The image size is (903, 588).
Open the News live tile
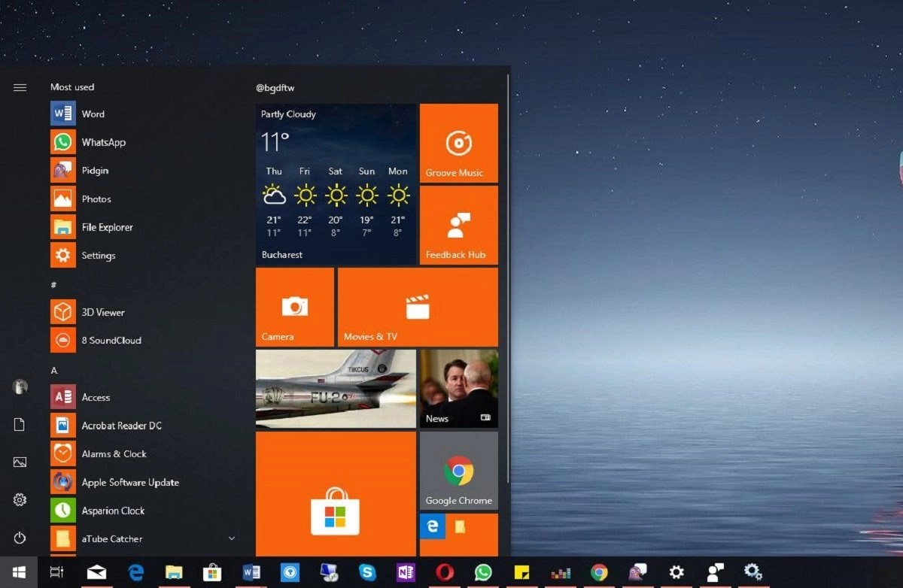click(459, 389)
